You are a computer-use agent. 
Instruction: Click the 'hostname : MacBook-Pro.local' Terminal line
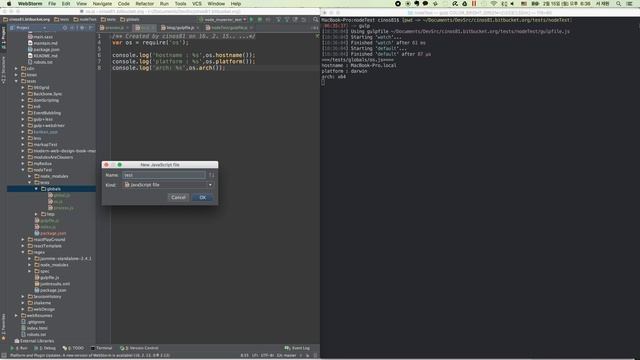pos(359,65)
